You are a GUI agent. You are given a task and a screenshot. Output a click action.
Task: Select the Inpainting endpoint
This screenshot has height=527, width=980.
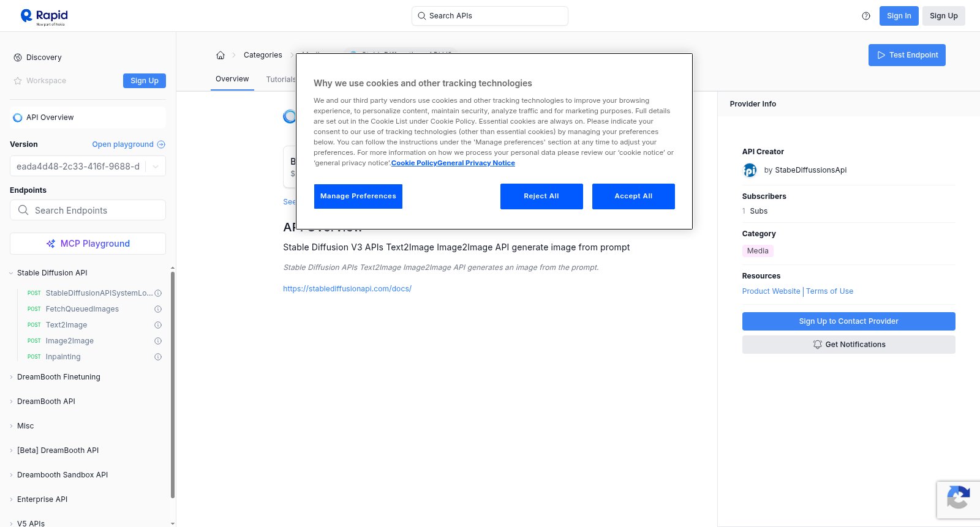63,357
